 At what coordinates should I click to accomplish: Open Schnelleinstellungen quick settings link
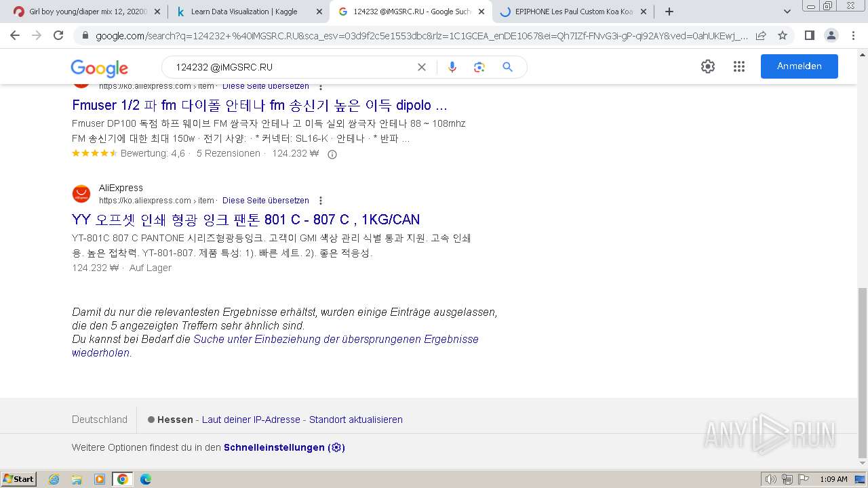(x=284, y=448)
